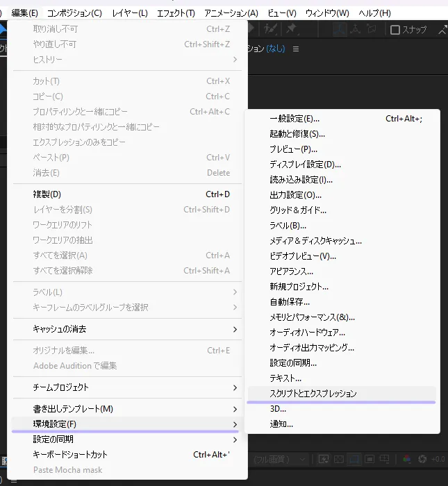Expand the 環境設定(F) submenu

(x=127, y=424)
